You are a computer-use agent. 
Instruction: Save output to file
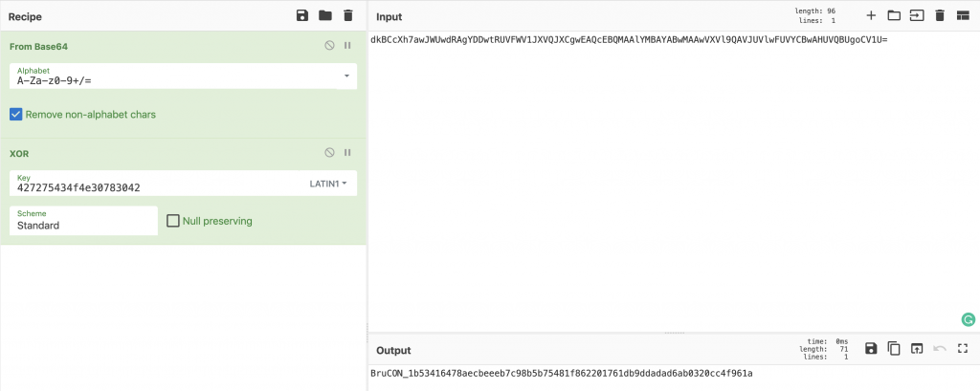point(871,349)
